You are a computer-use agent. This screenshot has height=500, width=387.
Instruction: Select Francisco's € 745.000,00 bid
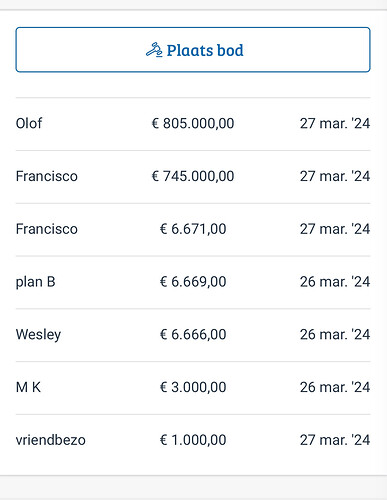tap(193, 176)
